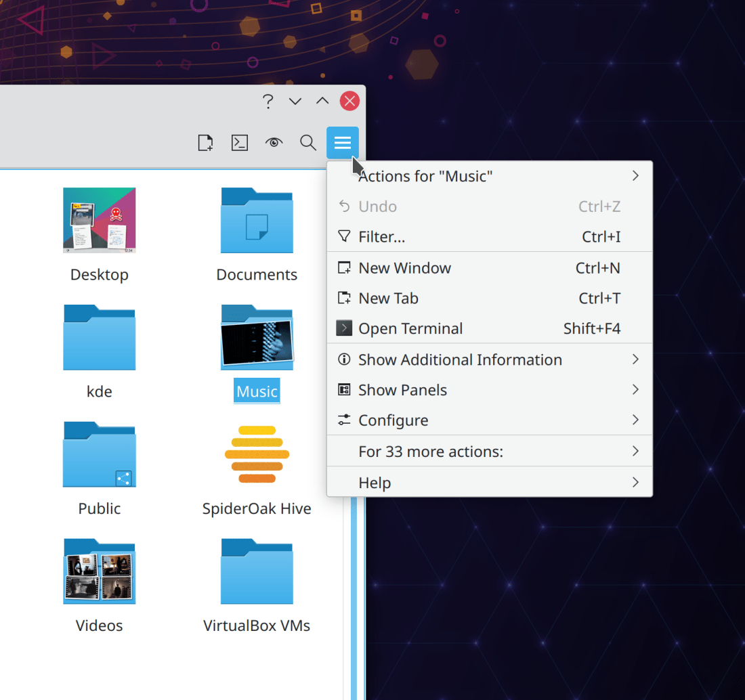
Task: Open the Documents folder
Action: tap(257, 221)
